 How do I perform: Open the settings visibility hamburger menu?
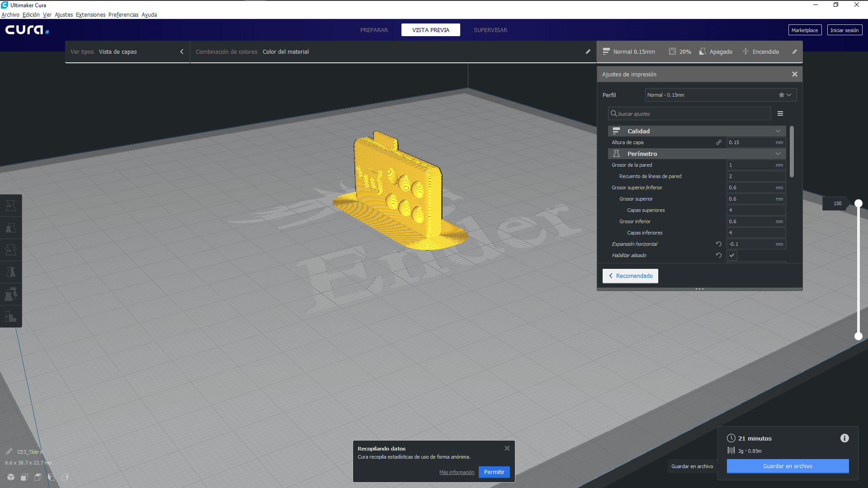pos(780,114)
